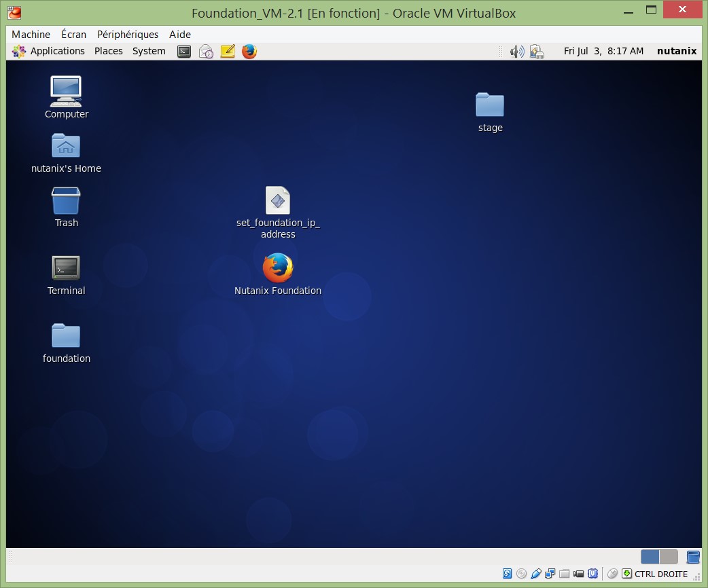The width and height of the screenshot is (708, 588).
Task: Open the System menu
Action: 149,51
